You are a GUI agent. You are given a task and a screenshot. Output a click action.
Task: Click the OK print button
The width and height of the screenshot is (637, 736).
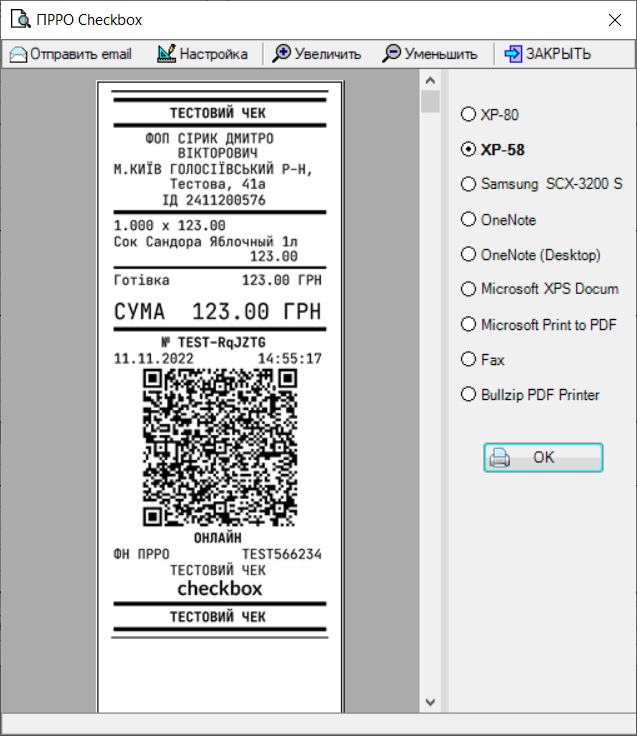(x=543, y=458)
